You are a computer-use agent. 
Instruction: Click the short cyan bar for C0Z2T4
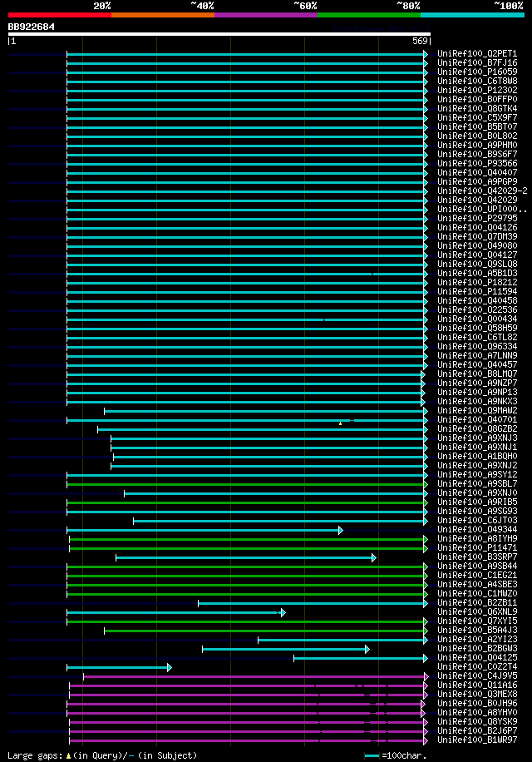tap(120, 668)
